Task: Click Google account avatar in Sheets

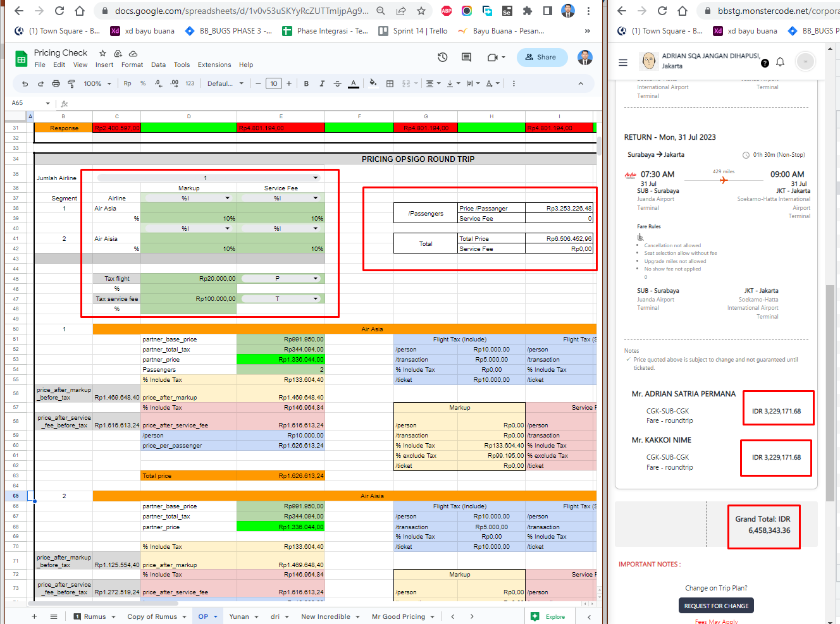Action: [585, 58]
